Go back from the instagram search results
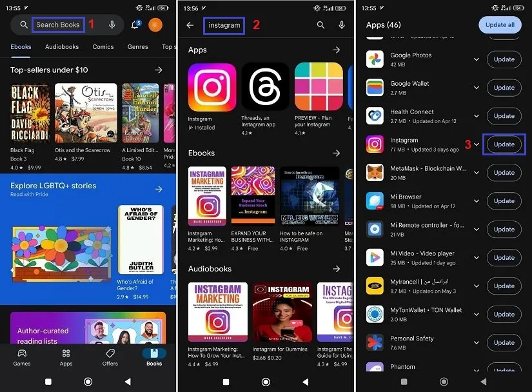Screen dimensions: 532x392 190,25
